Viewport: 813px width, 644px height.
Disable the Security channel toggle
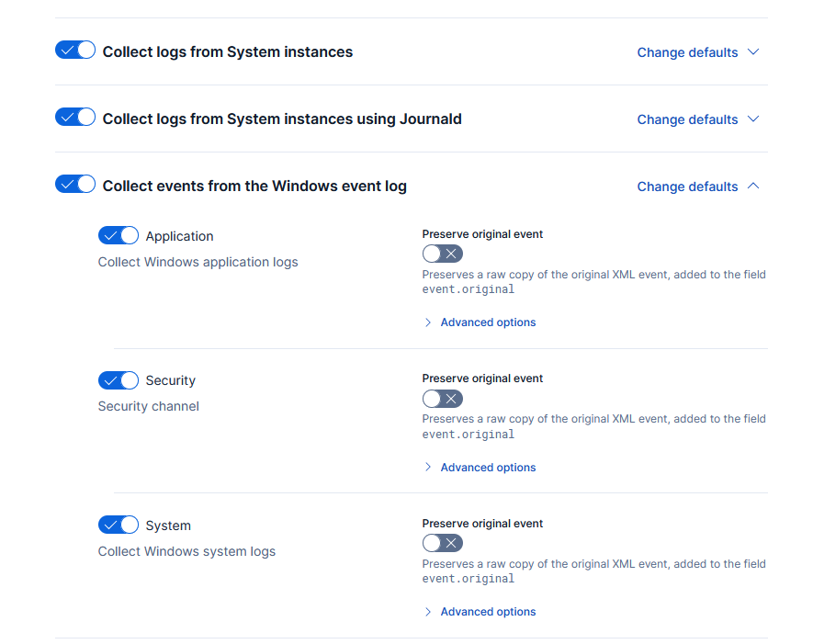tap(119, 380)
